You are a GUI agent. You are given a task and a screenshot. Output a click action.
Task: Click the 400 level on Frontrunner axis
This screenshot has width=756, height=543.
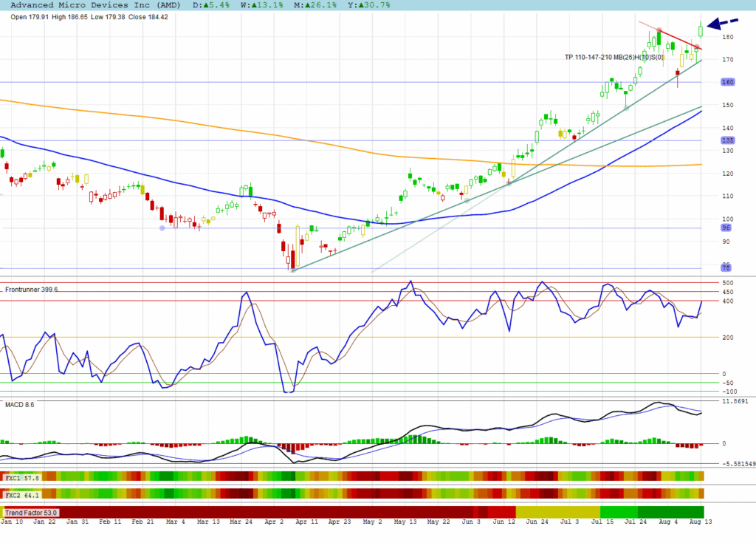coord(728,301)
